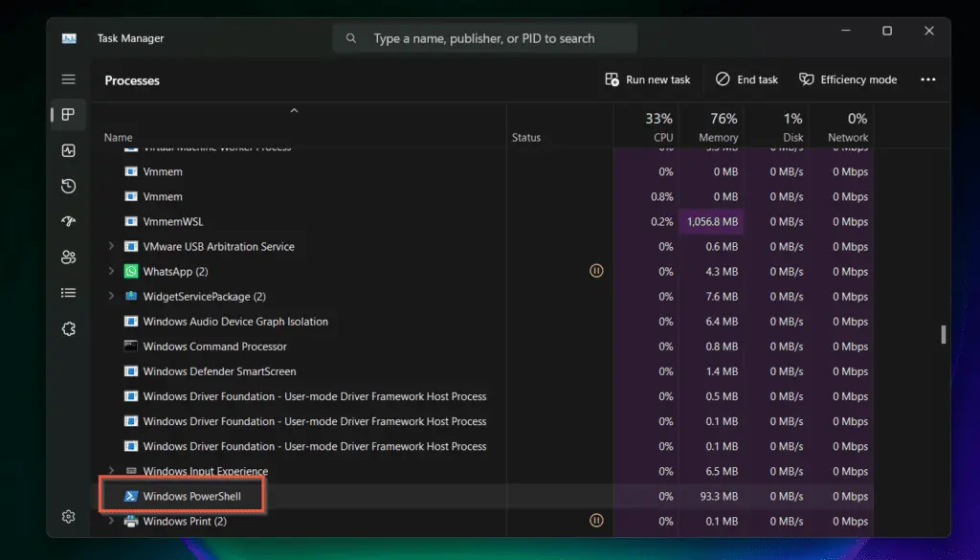
Task: Expand the WidgetServicePackage (2) group
Action: pyautogui.click(x=111, y=296)
